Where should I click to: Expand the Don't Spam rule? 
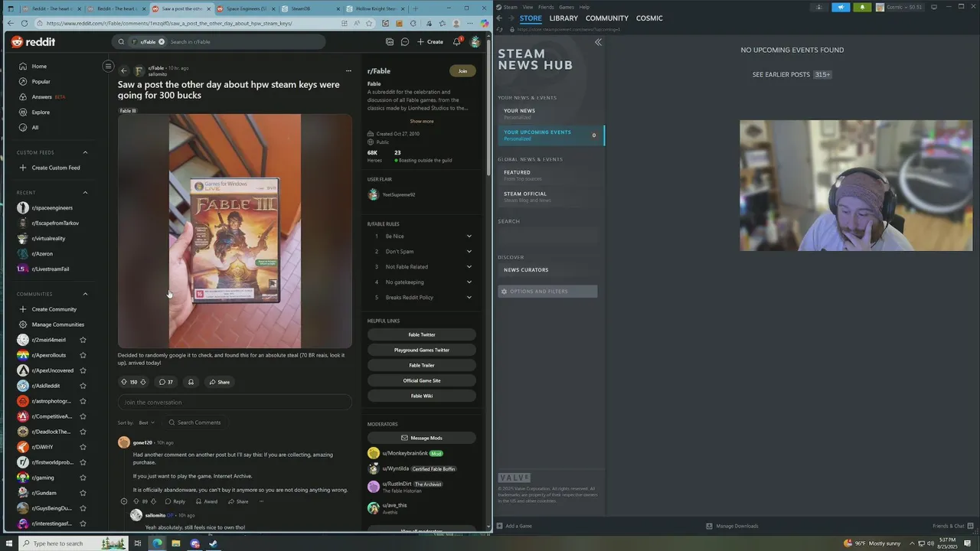469,252
